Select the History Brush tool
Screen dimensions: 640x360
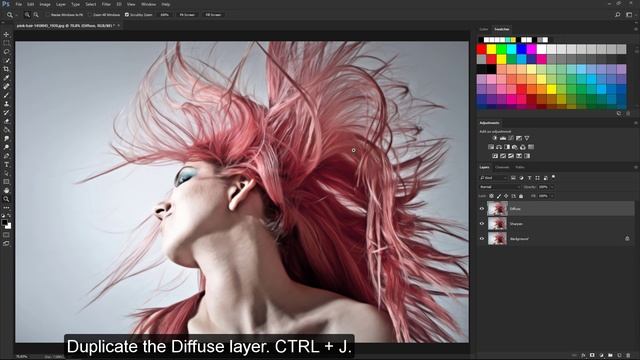6,112
